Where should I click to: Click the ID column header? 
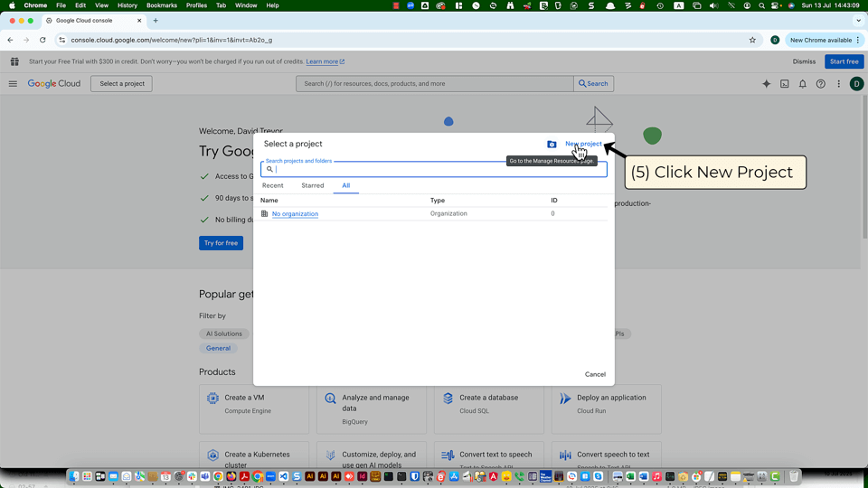point(554,201)
